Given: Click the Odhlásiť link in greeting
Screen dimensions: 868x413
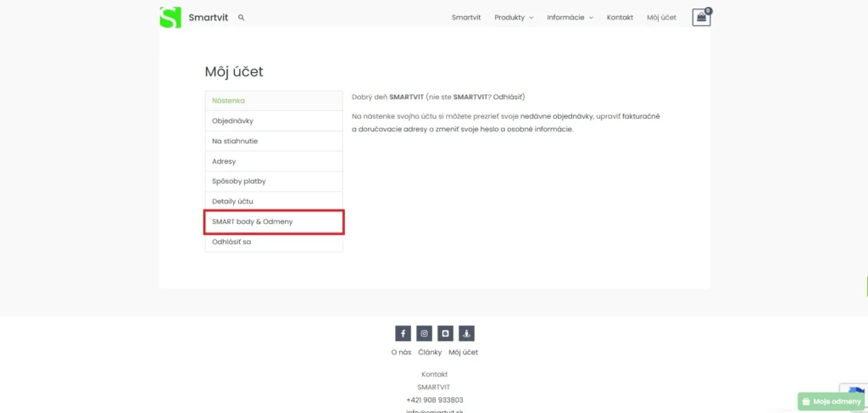Looking at the screenshot, I should [x=508, y=97].
